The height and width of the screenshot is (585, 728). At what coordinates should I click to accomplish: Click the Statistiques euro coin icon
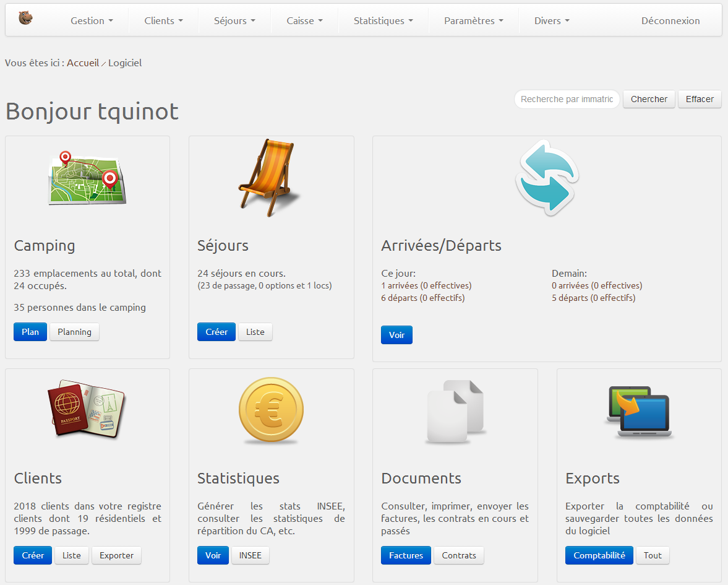(271, 410)
